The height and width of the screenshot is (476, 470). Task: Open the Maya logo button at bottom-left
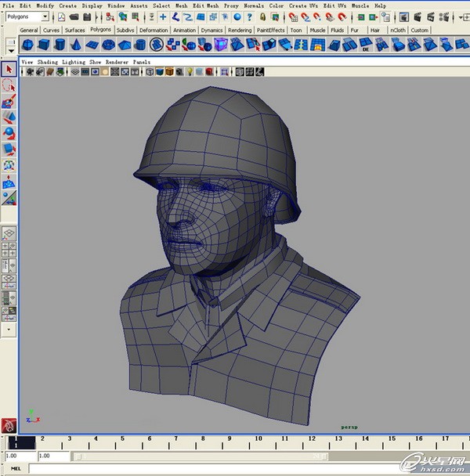(9, 425)
